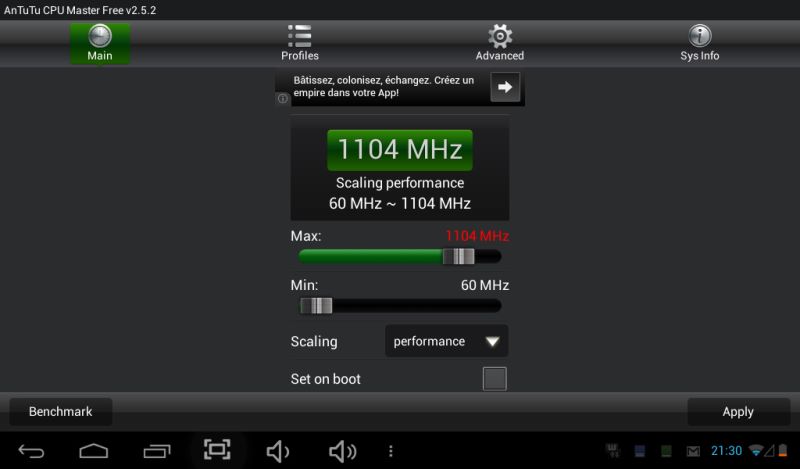Click the green 1104 MHz frequency display
Image resolution: width=800 pixels, height=469 pixels.
click(400, 150)
